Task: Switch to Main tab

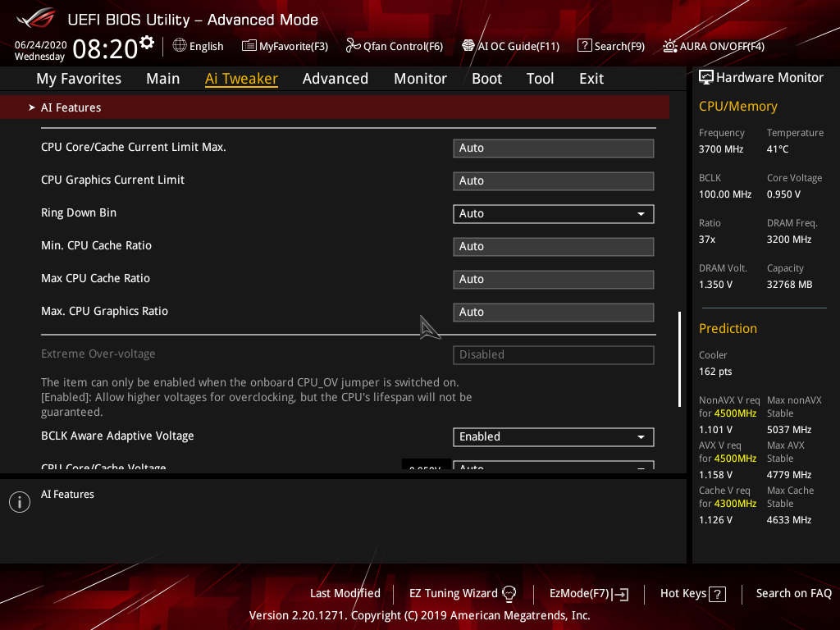Action: tap(163, 79)
